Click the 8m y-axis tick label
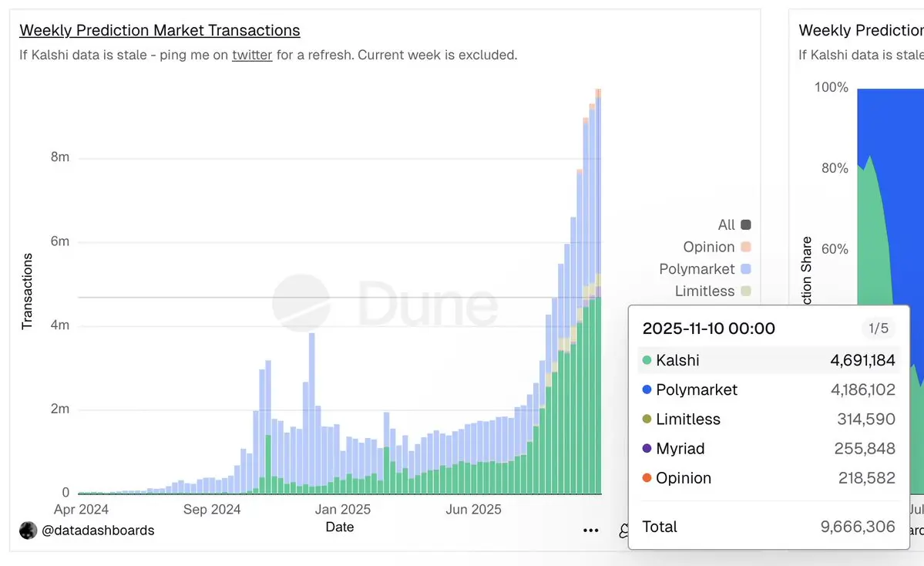Screen dimensions: 924x566 60,157
